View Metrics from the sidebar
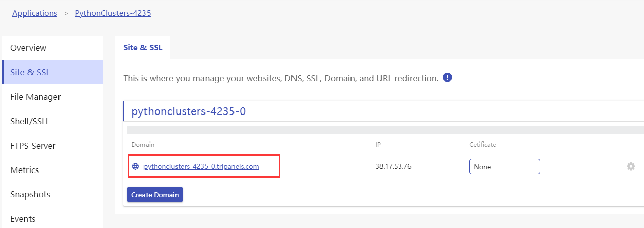 pos(24,170)
